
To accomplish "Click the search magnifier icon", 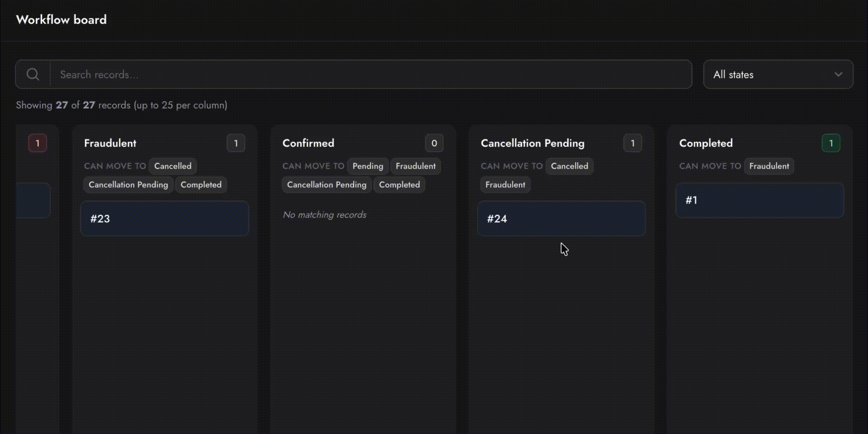I will point(33,74).
